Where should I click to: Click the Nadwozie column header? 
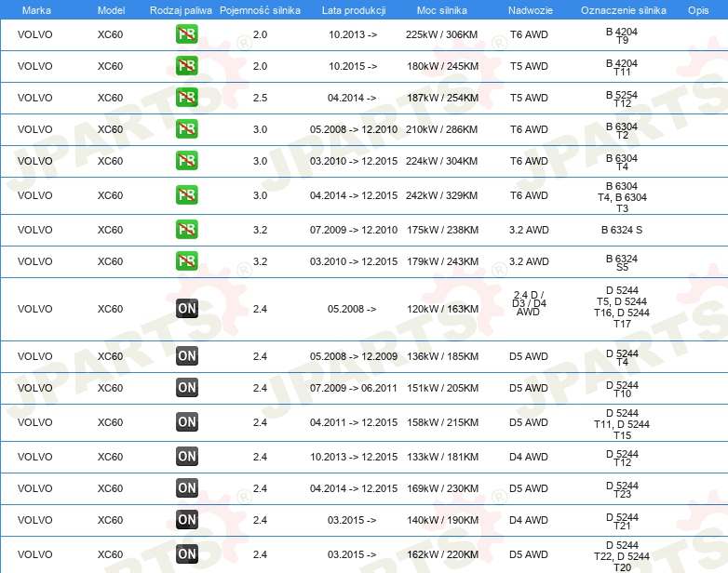[531, 10]
